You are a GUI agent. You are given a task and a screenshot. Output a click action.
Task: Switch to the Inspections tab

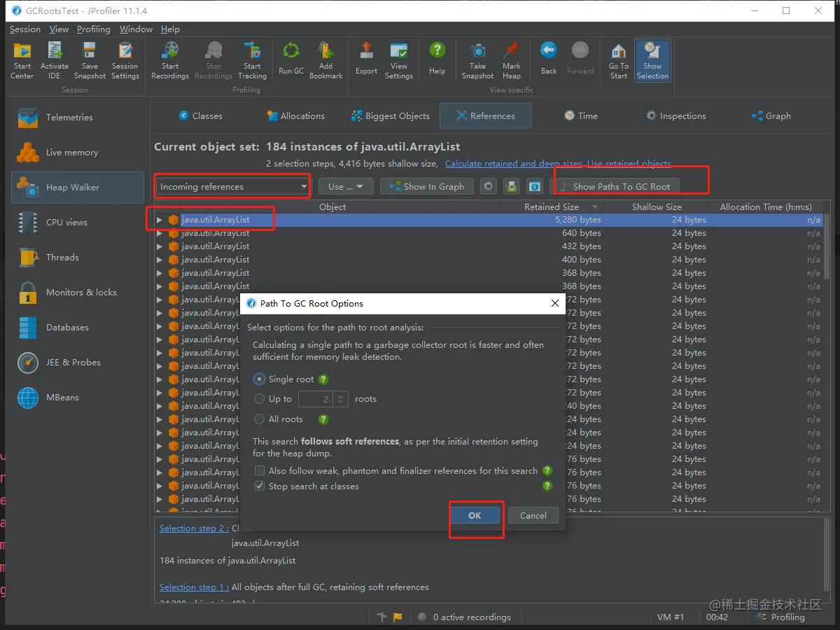(676, 116)
